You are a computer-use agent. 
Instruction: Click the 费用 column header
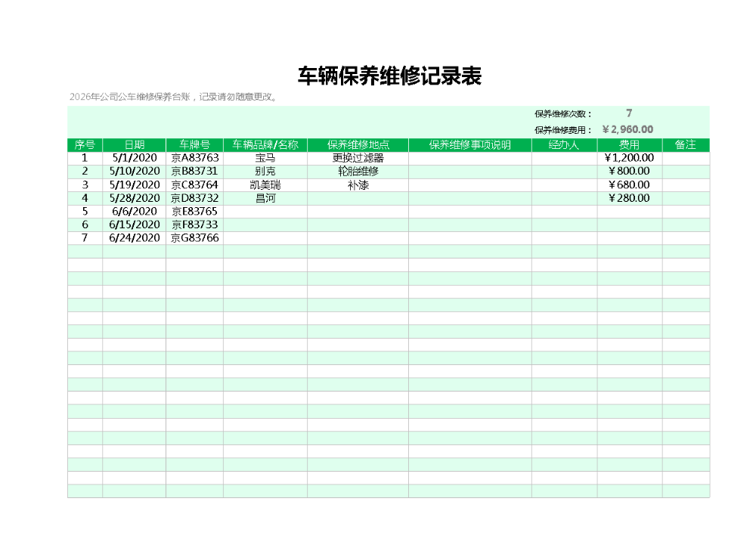pos(629,145)
